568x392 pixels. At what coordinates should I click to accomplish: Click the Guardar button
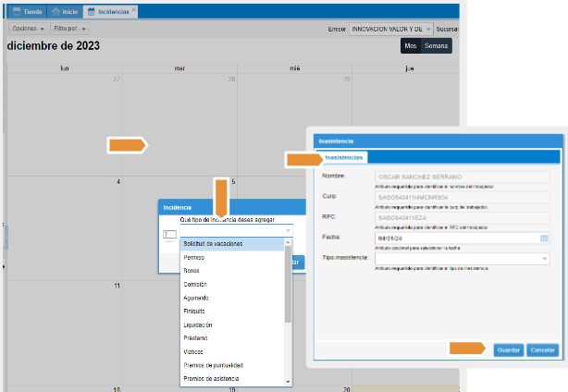point(508,350)
